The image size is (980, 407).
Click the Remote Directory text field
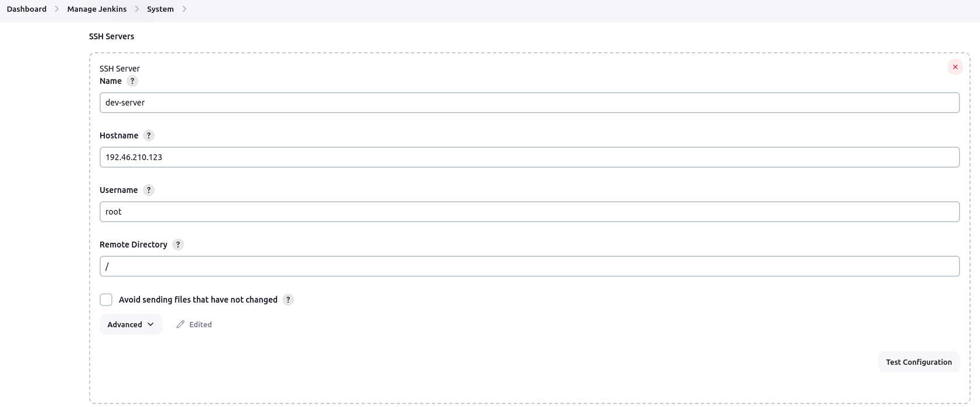[529, 266]
